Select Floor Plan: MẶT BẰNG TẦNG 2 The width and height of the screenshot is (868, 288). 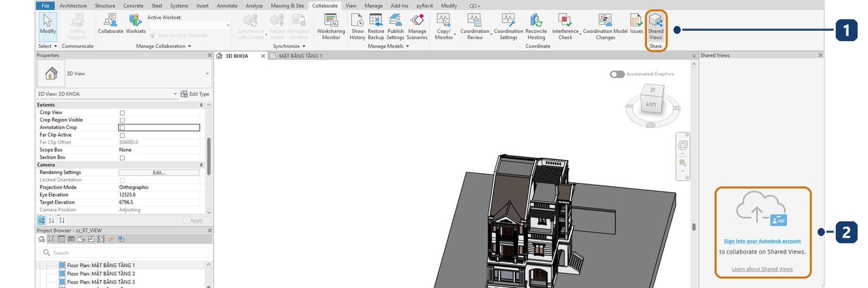(101, 274)
